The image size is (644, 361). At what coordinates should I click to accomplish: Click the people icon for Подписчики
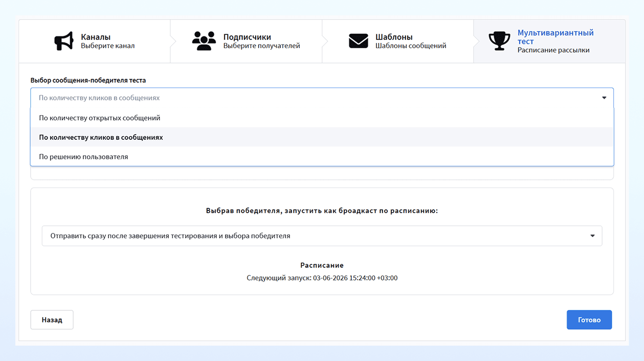click(204, 41)
